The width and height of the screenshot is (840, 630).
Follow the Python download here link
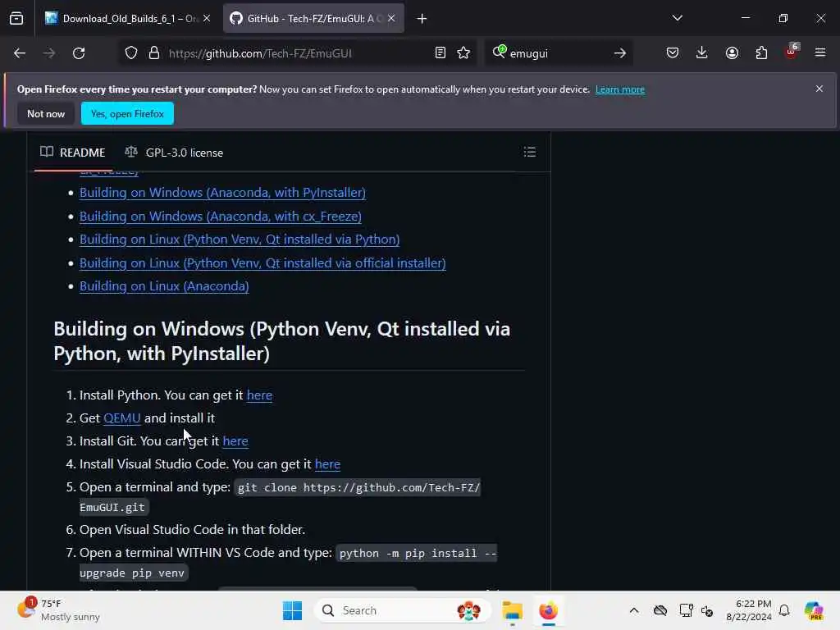tap(259, 395)
